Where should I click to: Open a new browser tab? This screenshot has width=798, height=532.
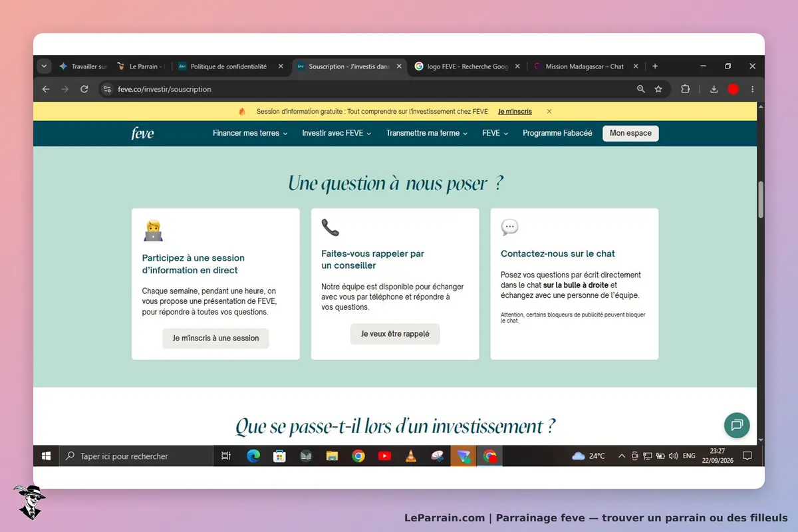pyautogui.click(x=655, y=66)
